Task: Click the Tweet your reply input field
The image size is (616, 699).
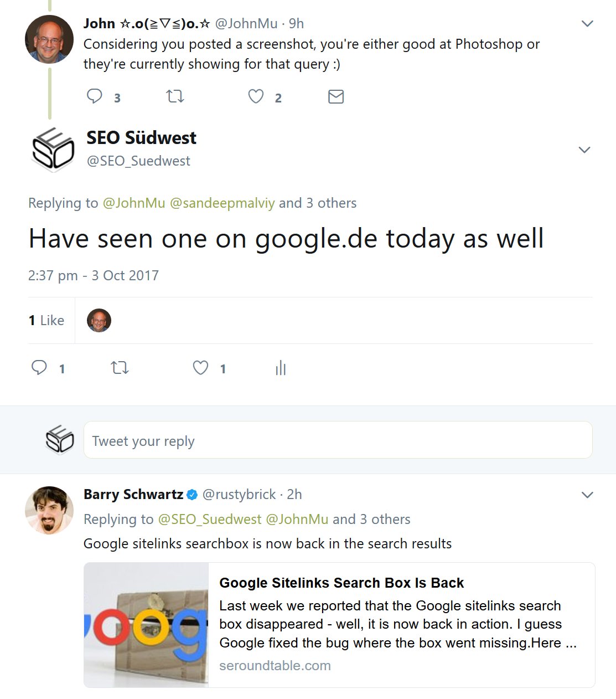Action: pos(338,440)
